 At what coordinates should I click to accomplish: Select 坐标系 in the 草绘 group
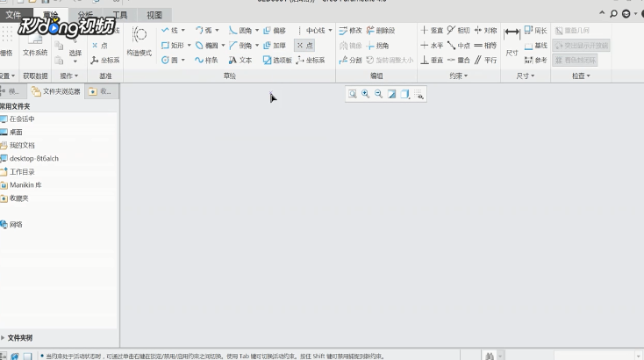point(311,60)
